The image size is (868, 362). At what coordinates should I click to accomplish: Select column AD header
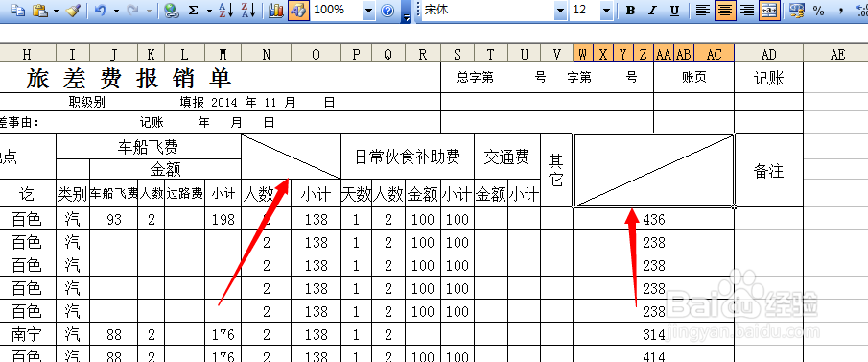point(768,54)
